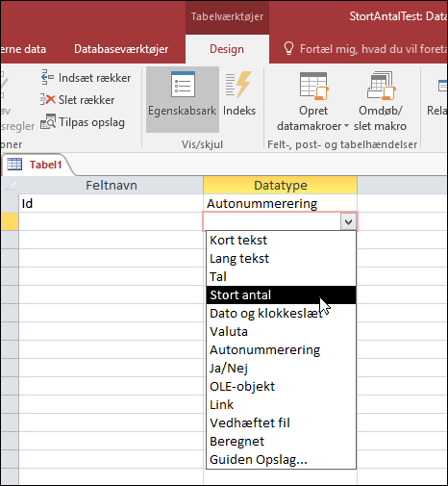
Task: Choose OLE-objekt data type
Action: [x=281, y=386]
